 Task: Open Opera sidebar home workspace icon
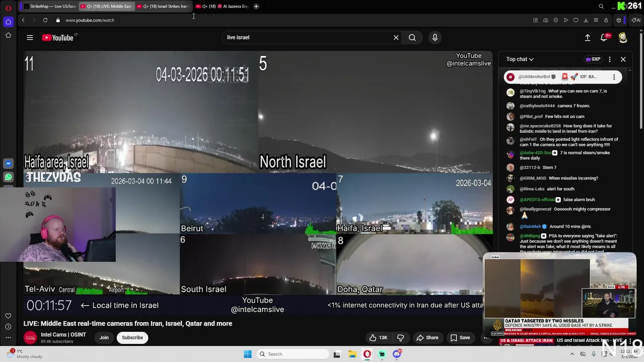tap(8, 22)
